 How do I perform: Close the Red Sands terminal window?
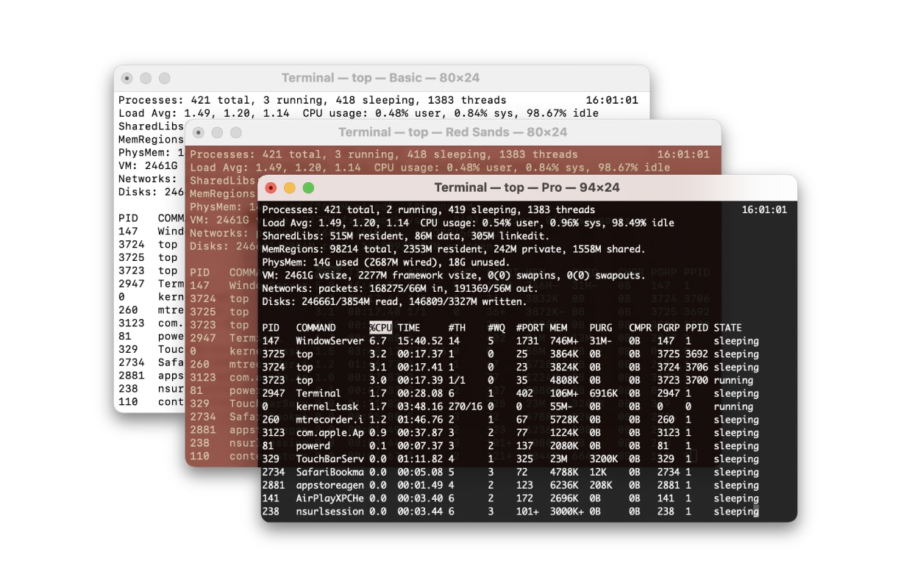point(199,132)
